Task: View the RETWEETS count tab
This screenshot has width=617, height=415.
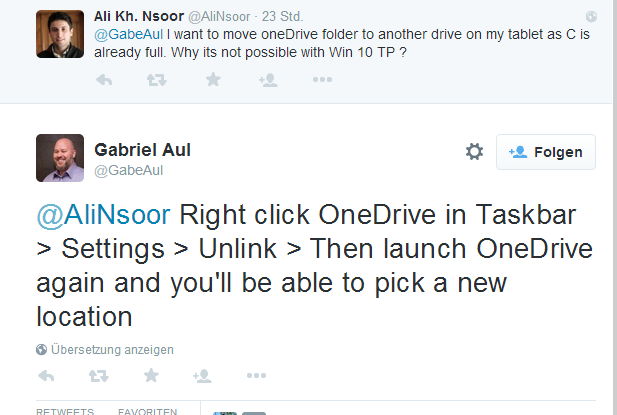Action: [x=65, y=411]
